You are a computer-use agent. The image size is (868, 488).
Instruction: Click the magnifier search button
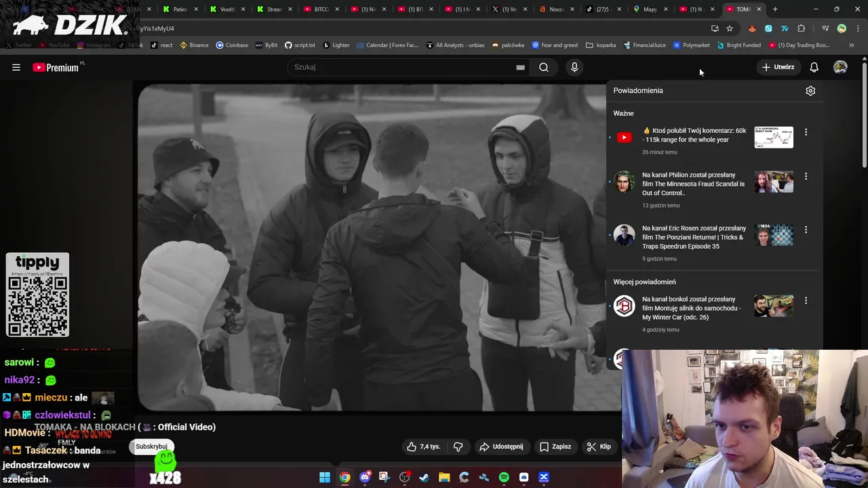(544, 67)
